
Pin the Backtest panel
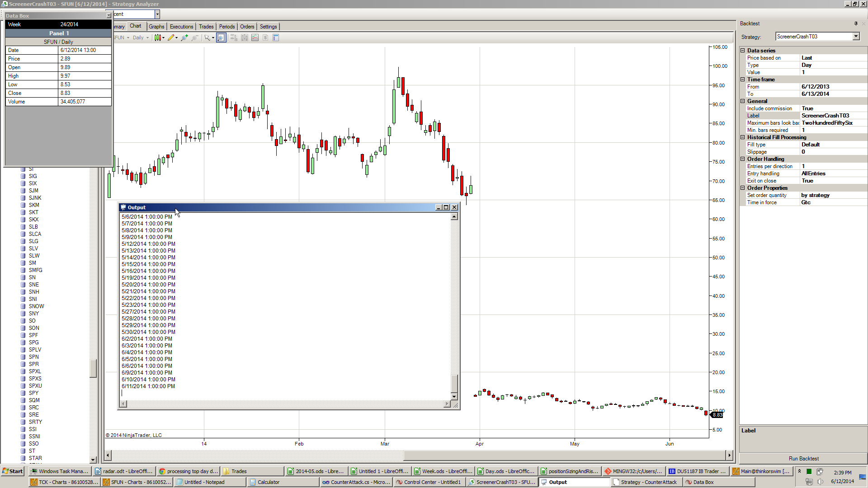(x=856, y=23)
